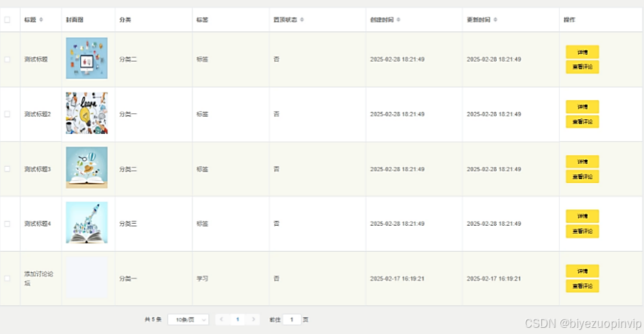Viewport: 644px width, 334px height.
Task: Select the checkbox for row 测试标题
Action: point(7,59)
